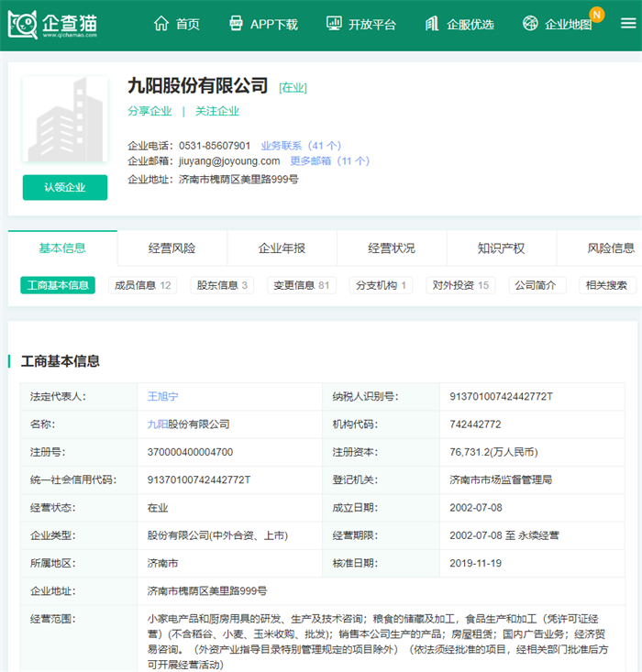Switch to the 经营状况 tab
This screenshot has width=642, height=672.
click(x=392, y=248)
